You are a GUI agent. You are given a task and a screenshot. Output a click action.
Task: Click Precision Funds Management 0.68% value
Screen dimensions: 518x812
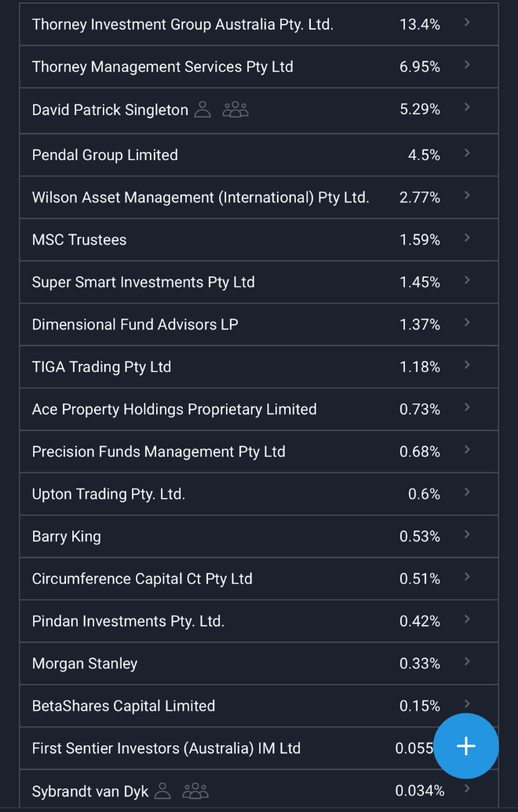420,452
